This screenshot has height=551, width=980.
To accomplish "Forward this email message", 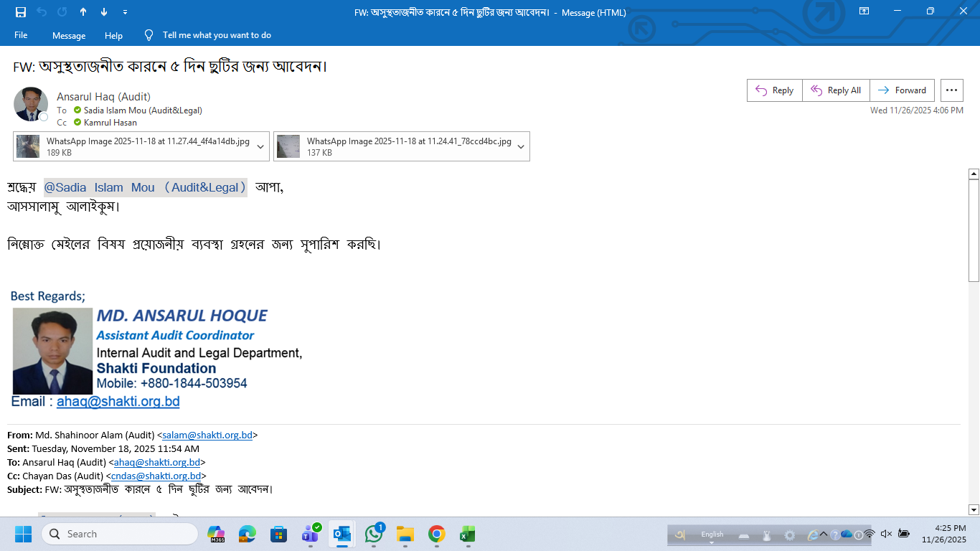I will pos(902,90).
